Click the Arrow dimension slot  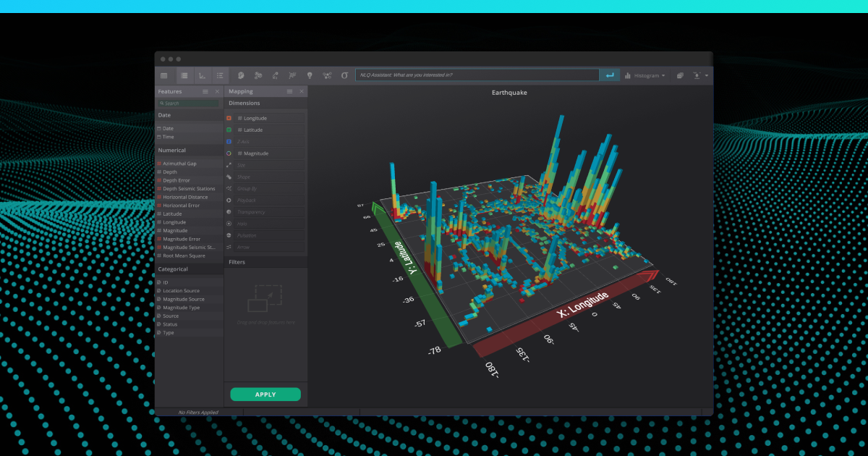[x=269, y=247]
